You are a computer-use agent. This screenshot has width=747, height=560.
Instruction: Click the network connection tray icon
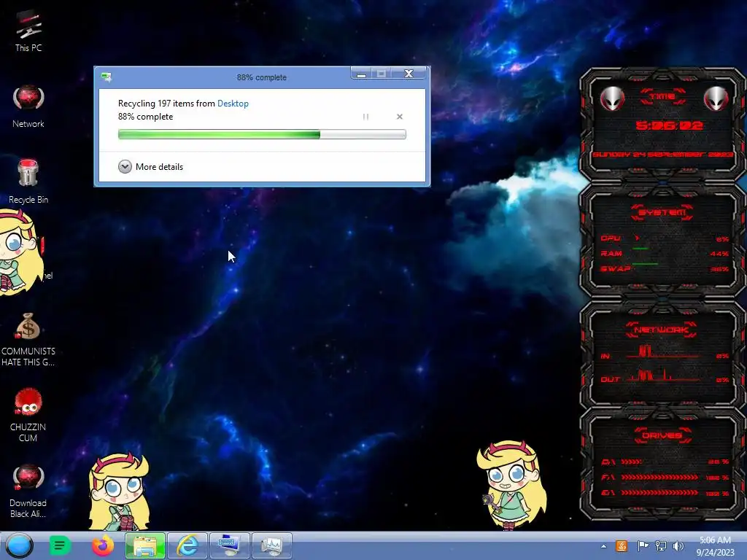coord(661,546)
